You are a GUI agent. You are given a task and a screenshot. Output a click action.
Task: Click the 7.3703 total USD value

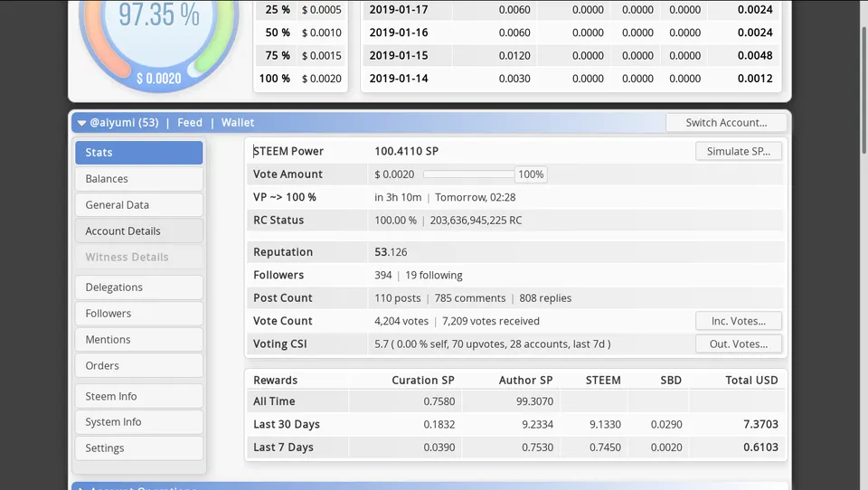[x=760, y=425]
